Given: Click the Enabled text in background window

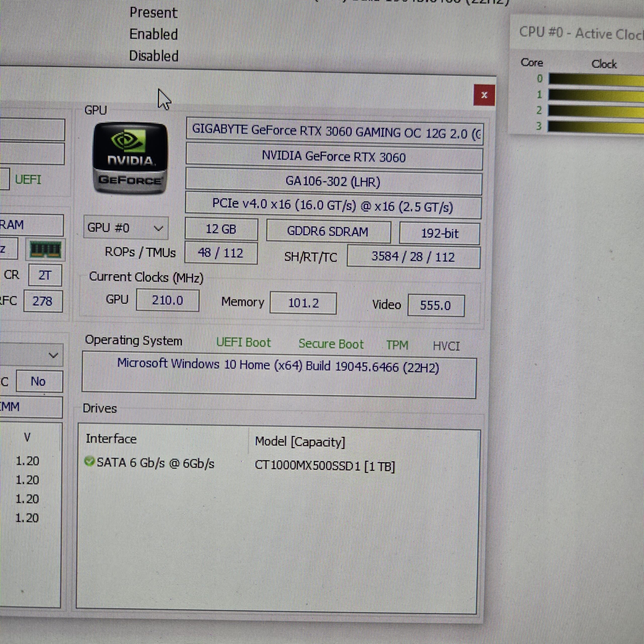Looking at the screenshot, I should [x=153, y=34].
